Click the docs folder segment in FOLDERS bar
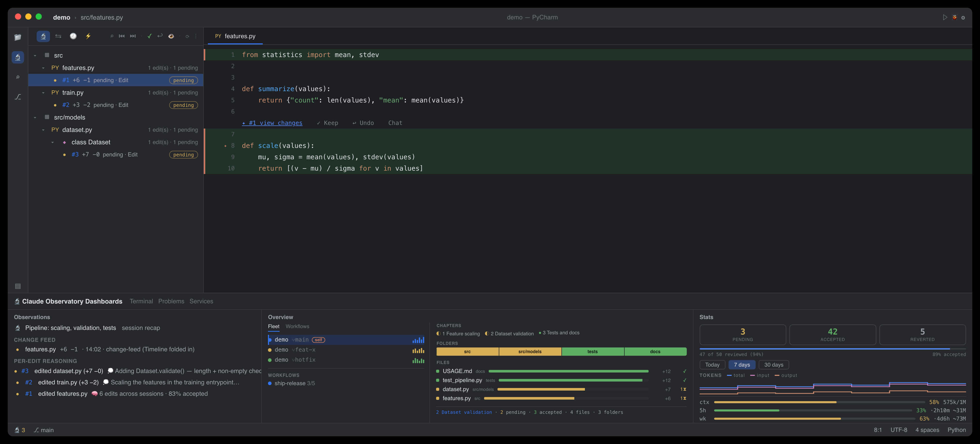 point(656,352)
